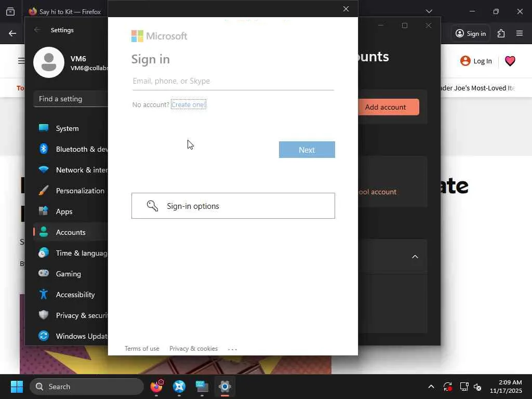Open Sign-in options

(233, 206)
